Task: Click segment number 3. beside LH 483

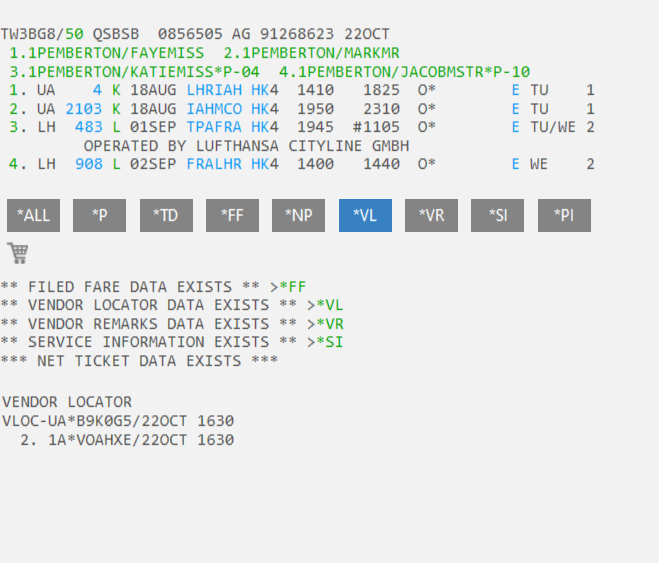Action: coord(18,127)
